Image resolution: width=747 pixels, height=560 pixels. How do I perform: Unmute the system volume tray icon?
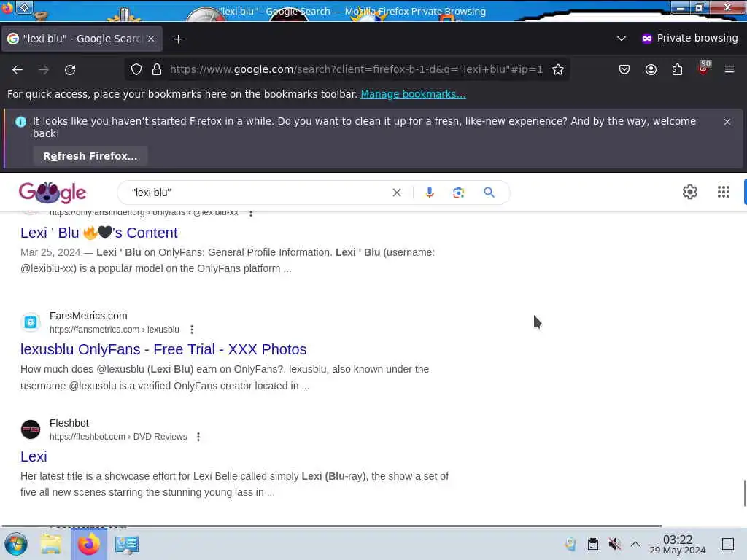614,544
